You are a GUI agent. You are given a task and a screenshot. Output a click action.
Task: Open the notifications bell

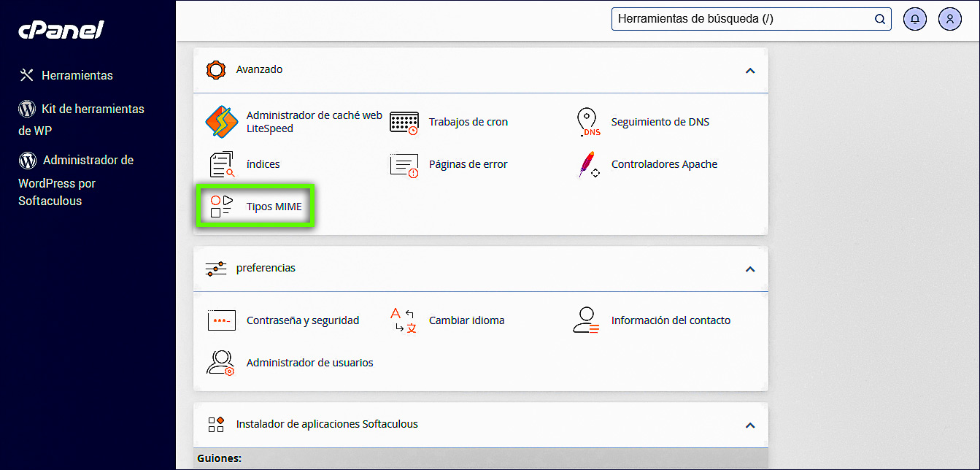point(914,18)
